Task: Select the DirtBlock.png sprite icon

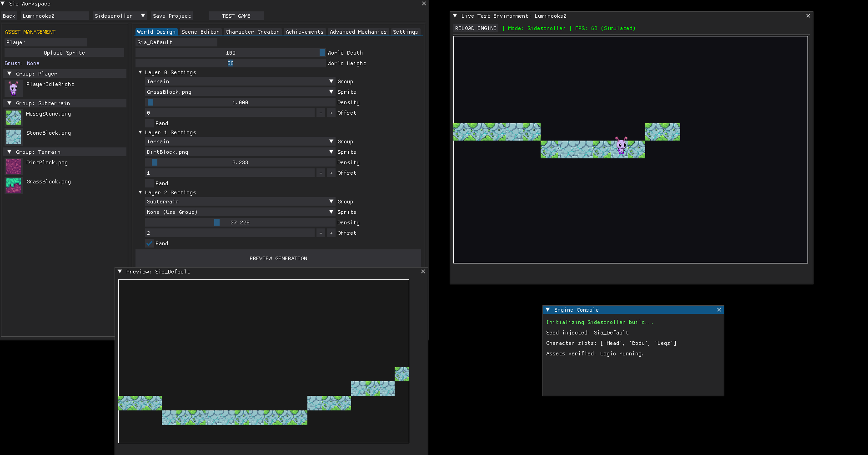Action: pyautogui.click(x=14, y=167)
